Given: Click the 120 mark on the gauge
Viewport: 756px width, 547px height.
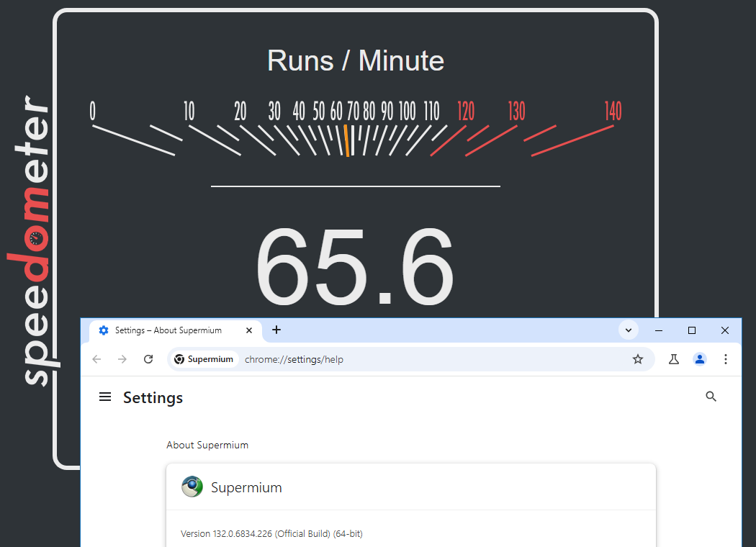Looking at the screenshot, I should (466, 112).
